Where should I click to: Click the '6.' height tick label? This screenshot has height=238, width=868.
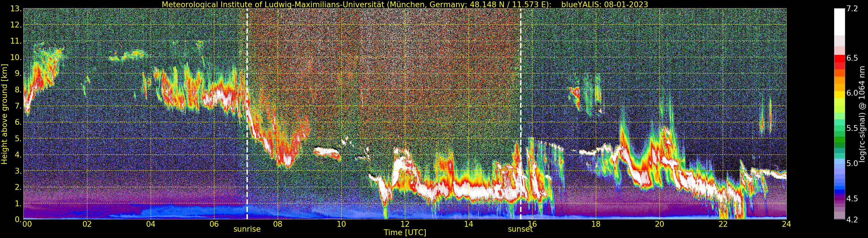click(x=18, y=122)
